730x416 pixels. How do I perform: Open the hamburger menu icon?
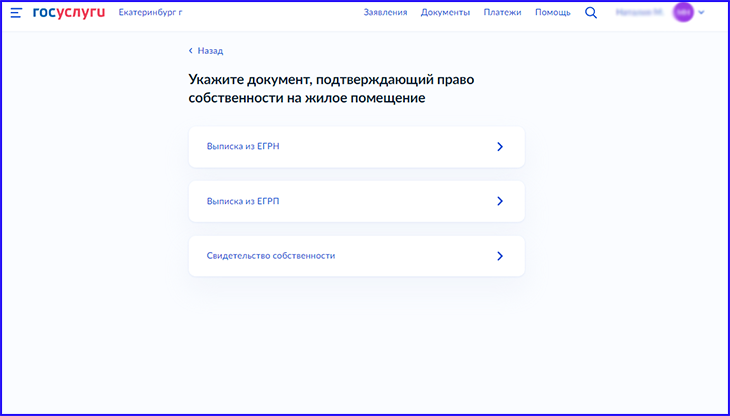click(16, 13)
